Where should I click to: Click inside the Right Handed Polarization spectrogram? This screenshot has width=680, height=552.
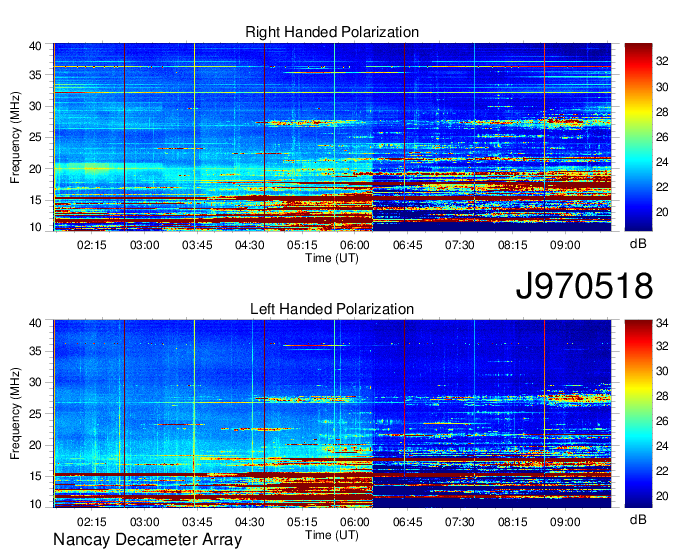pos(332,137)
